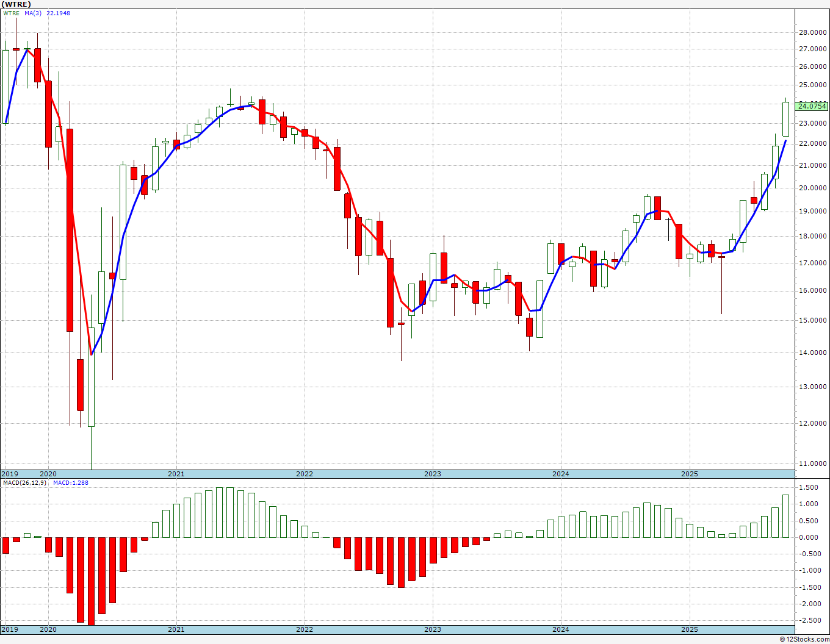Click 2025 on the MACD panel time axis

690,629
